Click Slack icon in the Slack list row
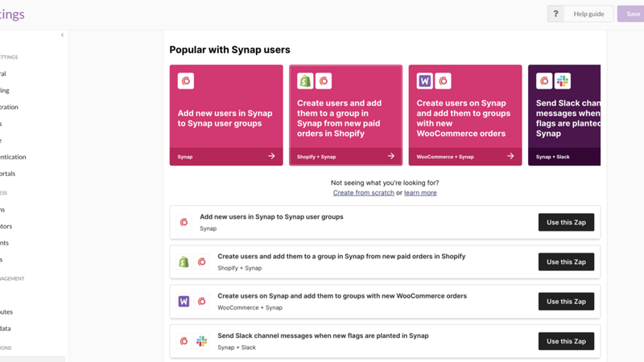 [x=202, y=341]
